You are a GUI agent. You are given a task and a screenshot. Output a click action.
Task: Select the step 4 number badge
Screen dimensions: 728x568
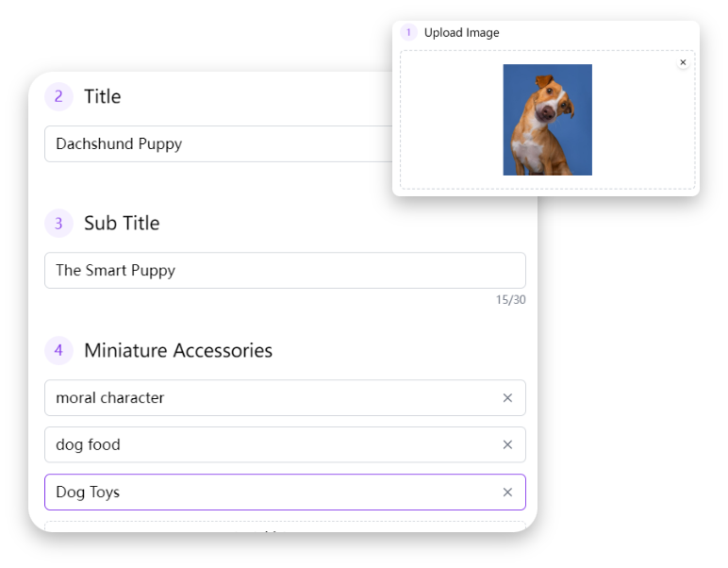tap(58, 351)
